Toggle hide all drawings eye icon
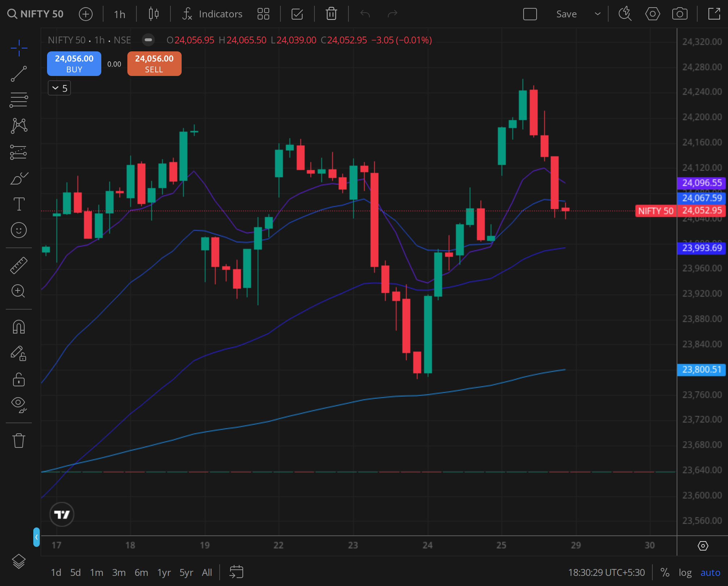The width and height of the screenshot is (728, 586). coord(19,405)
